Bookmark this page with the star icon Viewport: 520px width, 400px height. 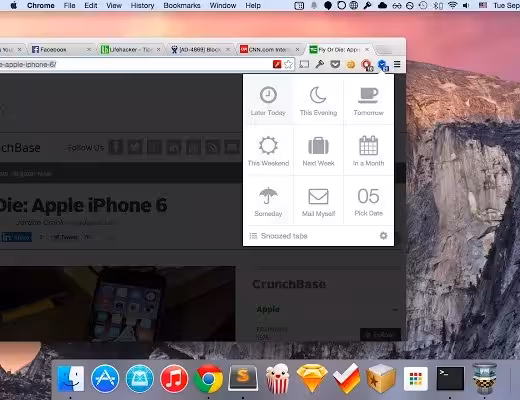tap(288, 64)
